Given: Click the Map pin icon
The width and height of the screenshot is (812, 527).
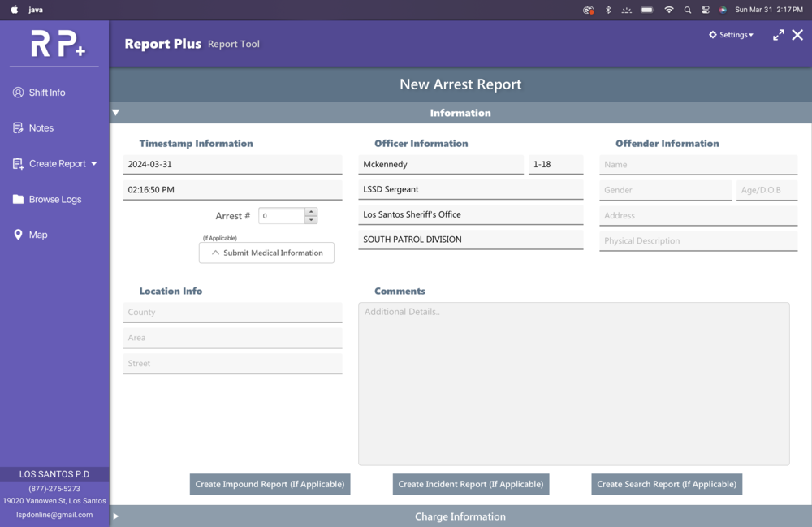Looking at the screenshot, I should pyautogui.click(x=18, y=235).
